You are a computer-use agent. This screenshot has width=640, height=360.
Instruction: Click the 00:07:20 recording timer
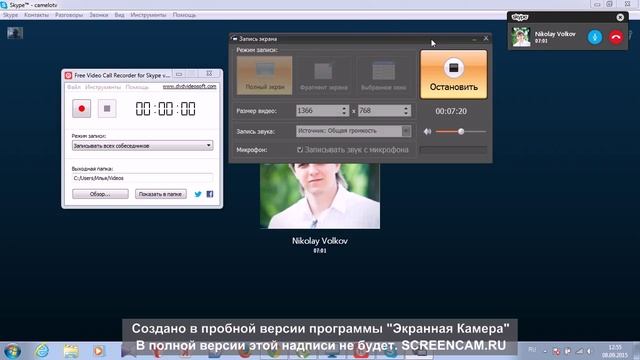point(451,111)
